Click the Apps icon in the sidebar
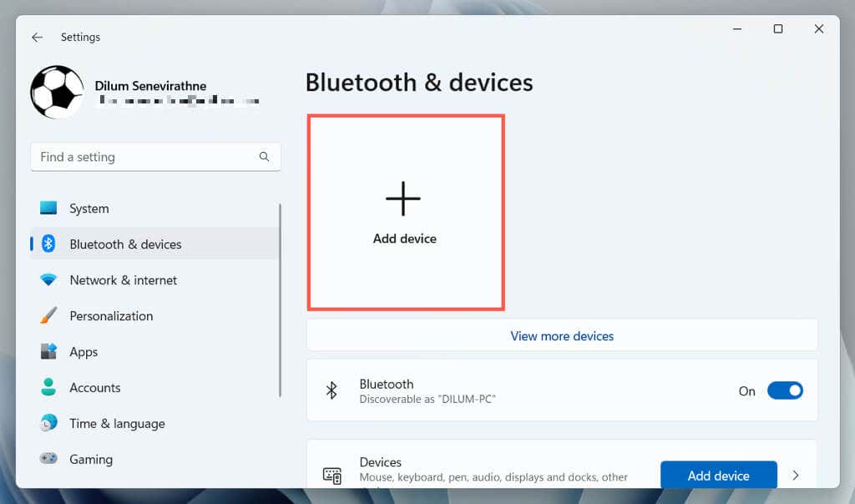 click(50, 351)
